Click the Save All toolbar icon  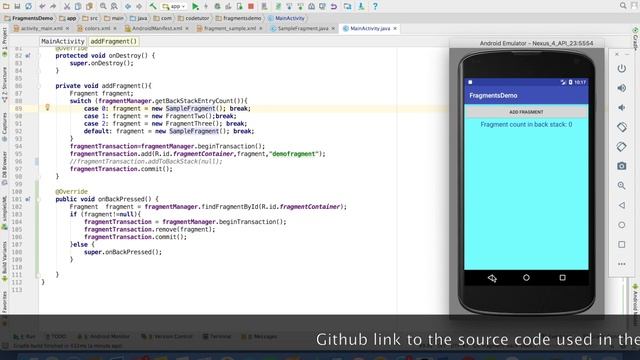tap(17, 6)
